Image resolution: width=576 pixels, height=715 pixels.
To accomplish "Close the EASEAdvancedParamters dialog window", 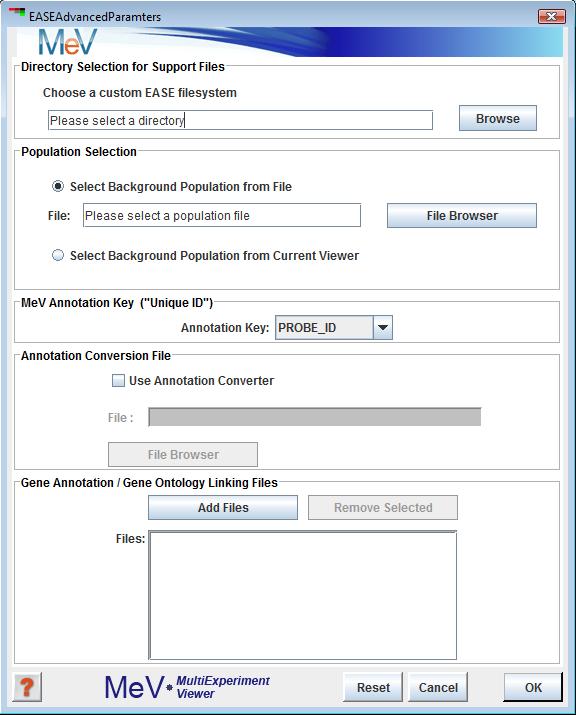I will [551, 16].
